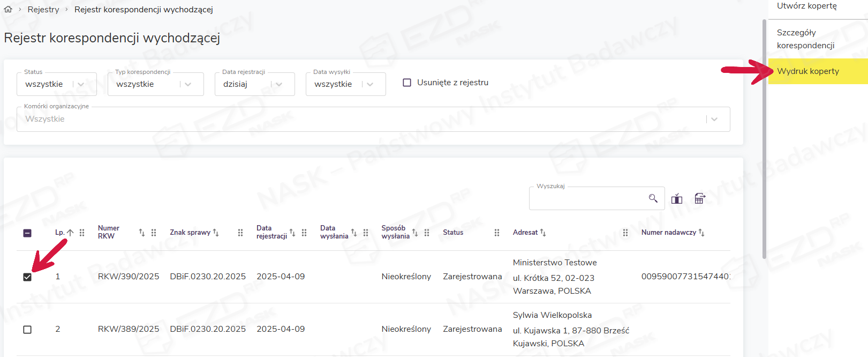Open Szczegóły korespondencji menu item

[x=805, y=39]
